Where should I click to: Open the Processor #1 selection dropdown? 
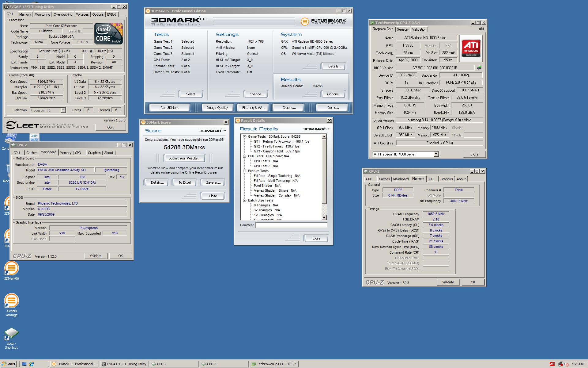63,110
